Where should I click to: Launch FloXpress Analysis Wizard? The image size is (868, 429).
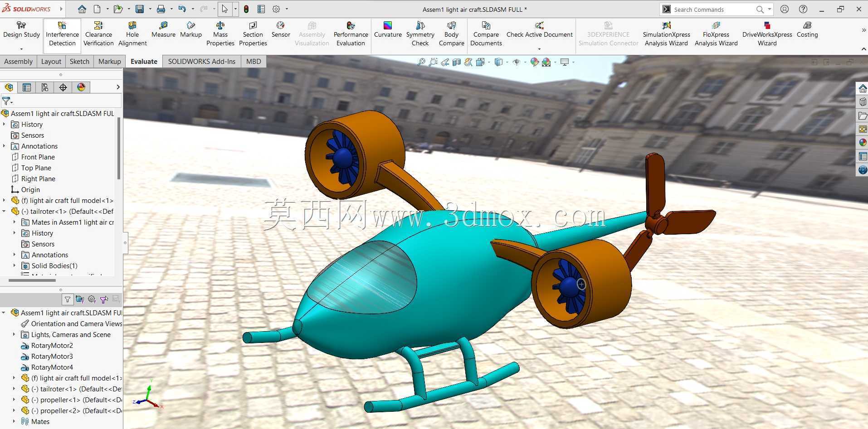pos(716,34)
